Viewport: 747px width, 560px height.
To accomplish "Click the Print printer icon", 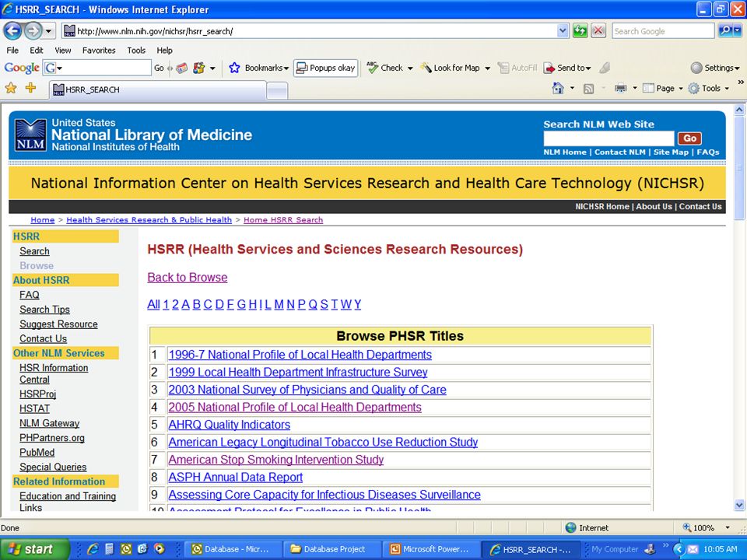I will [x=620, y=88].
